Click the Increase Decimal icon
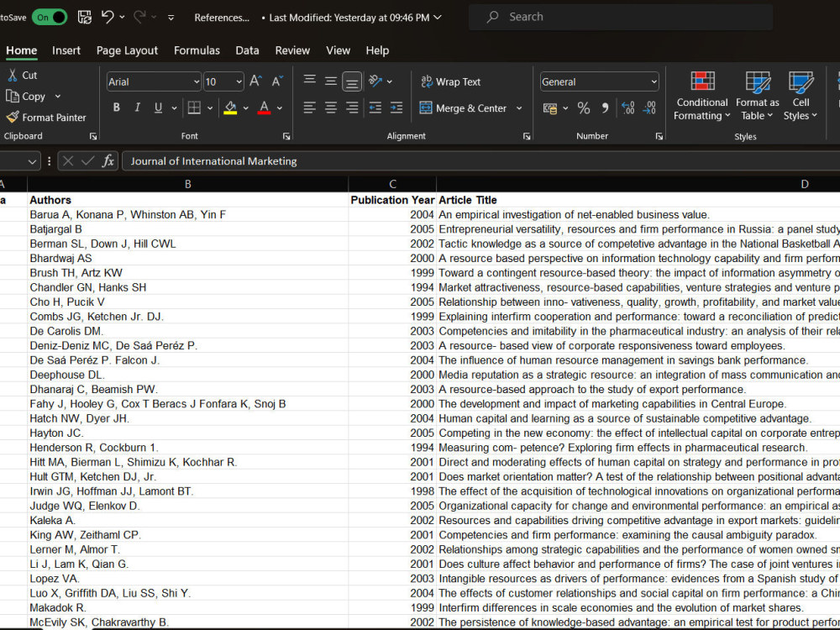The image size is (840, 630). (627, 108)
